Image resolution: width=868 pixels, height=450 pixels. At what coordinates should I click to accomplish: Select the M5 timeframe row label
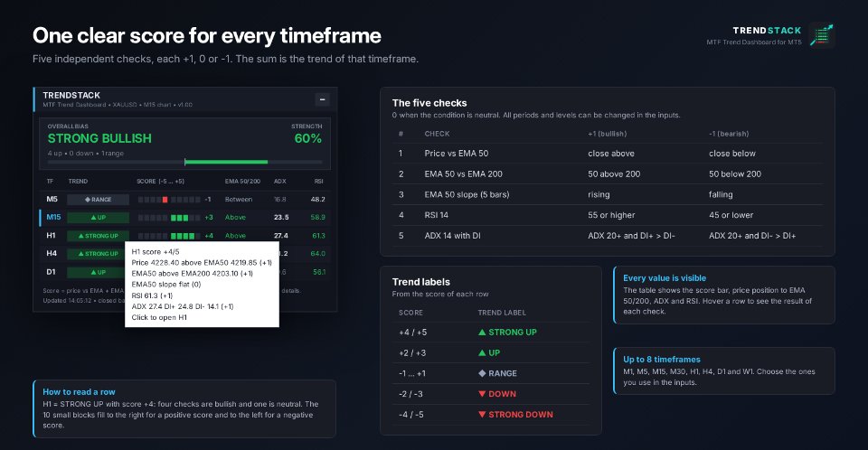click(52, 200)
